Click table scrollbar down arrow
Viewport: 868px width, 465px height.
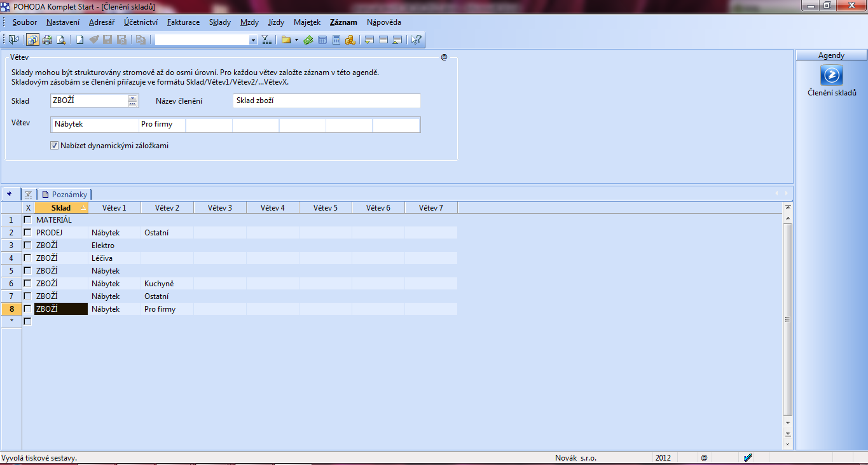[788, 422]
